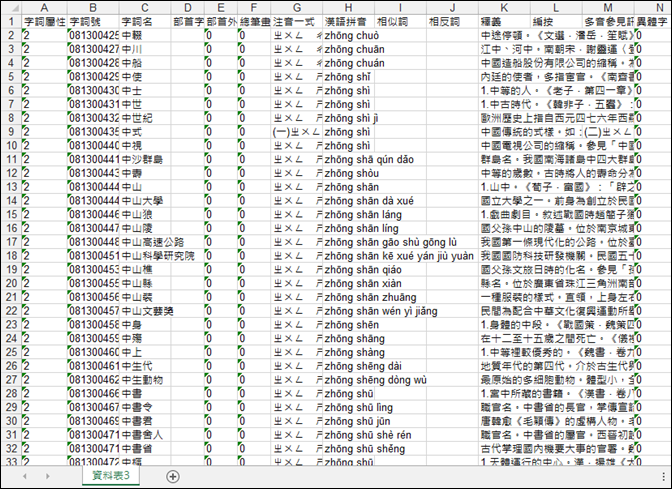The width and height of the screenshot is (672, 489).
Task: Click the cell 中川 in column C
Action: [x=144, y=49]
